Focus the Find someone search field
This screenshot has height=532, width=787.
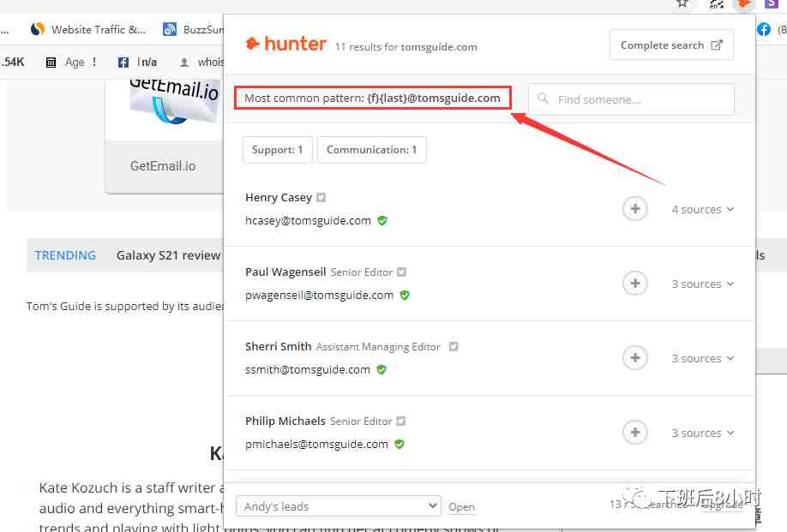pos(632,99)
